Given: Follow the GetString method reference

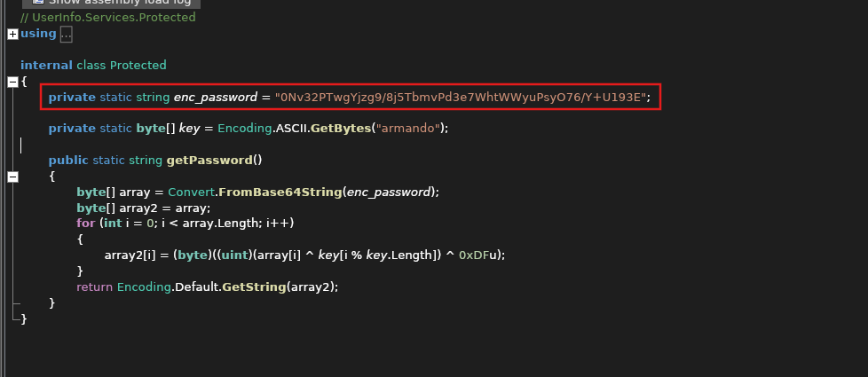Looking at the screenshot, I should [x=254, y=287].
